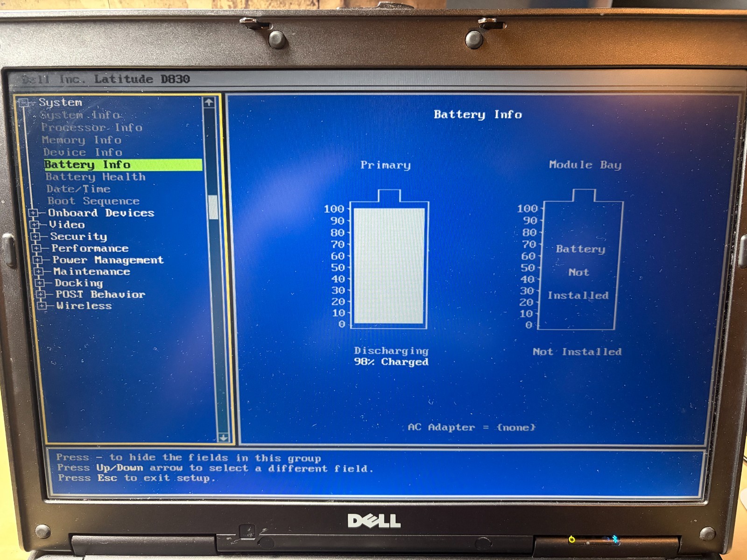Expand the Performance group
This screenshot has height=560, width=747.
[37, 248]
